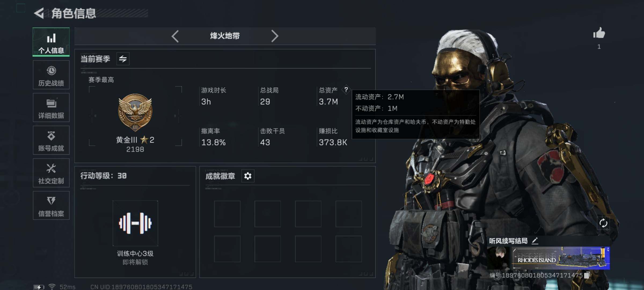
Task: Click the 总资产 question mark help icon
Action: pos(346,90)
